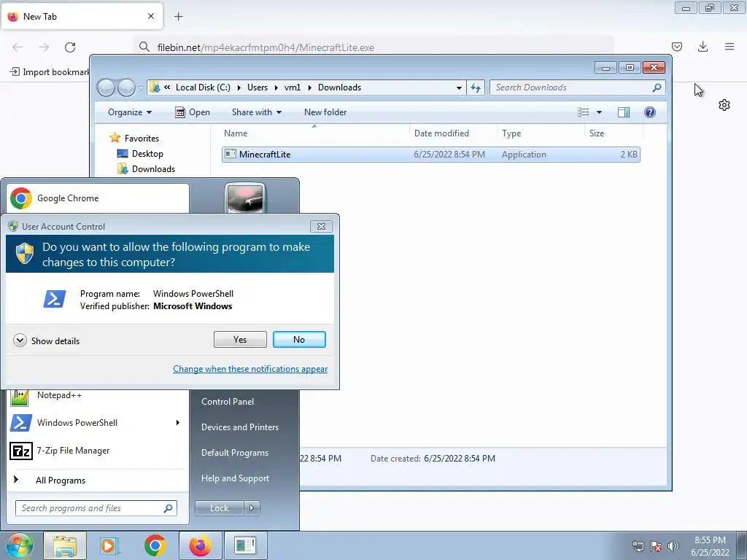Expand Windows PowerShell submenu arrow
747x560 pixels.
[178, 422]
